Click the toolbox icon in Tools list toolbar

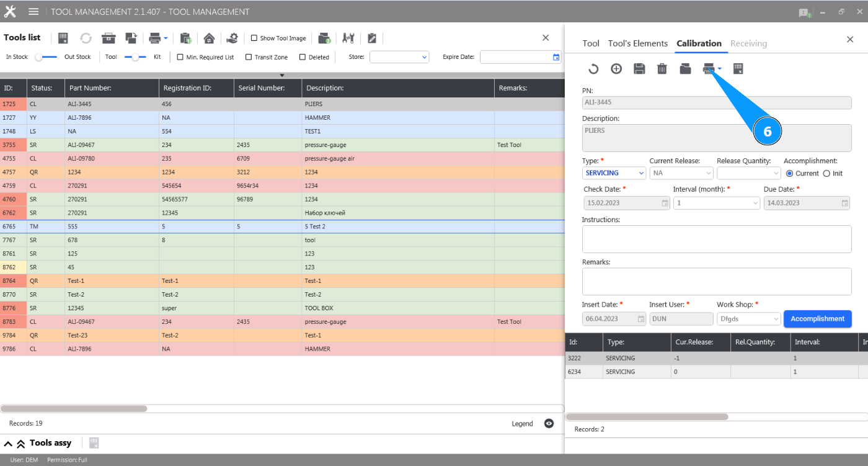109,38
